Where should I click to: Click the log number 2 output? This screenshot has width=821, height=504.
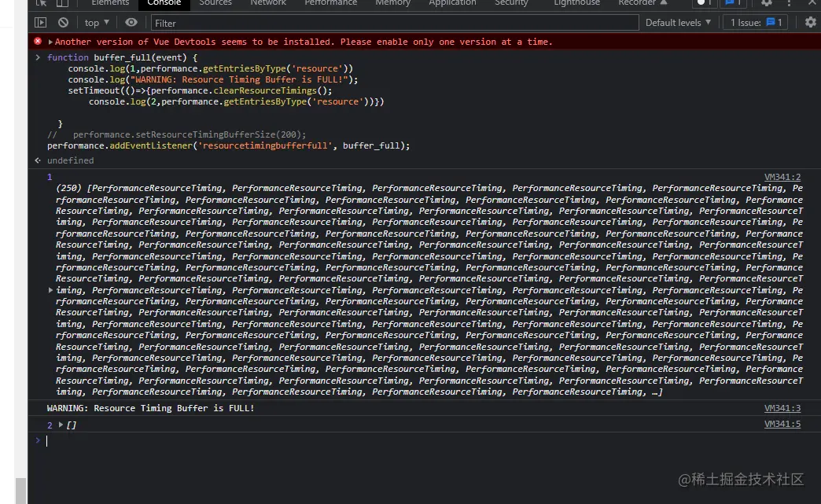pyautogui.click(x=50, y=425)
